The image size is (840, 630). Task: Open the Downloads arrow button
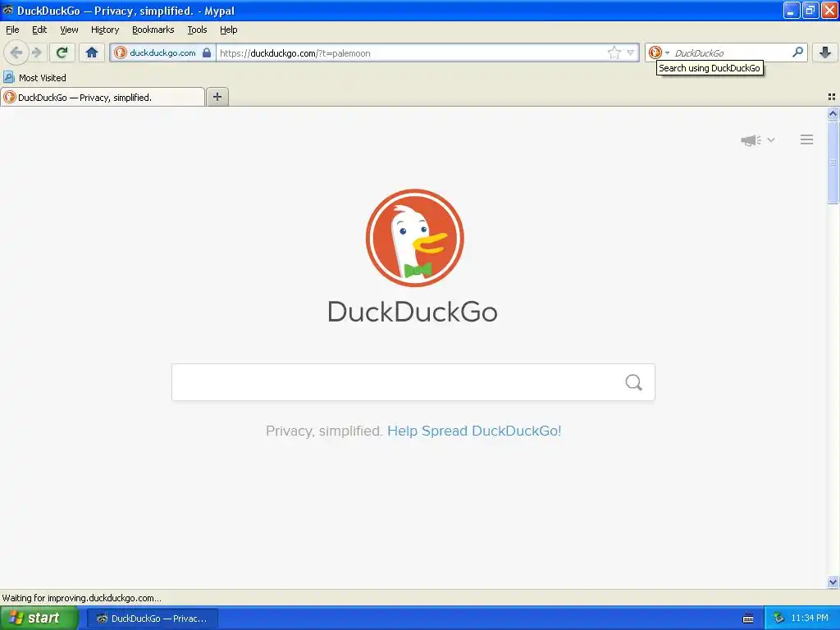pos(825,52)
